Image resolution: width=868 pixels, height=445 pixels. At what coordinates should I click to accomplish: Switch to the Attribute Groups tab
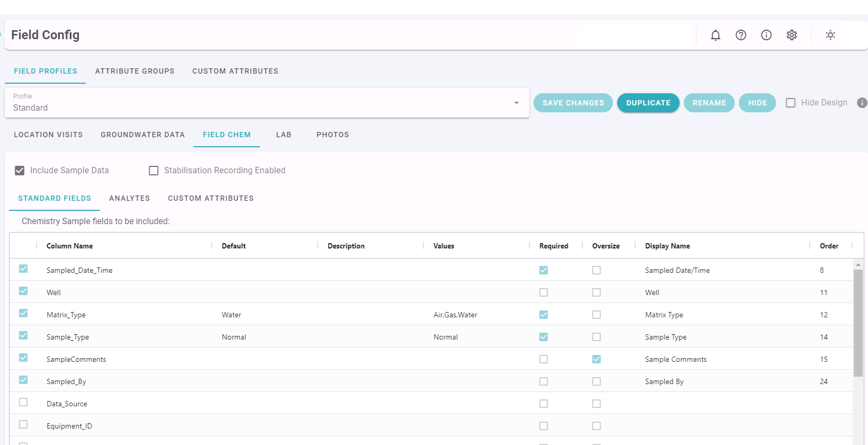coord(135,71)
